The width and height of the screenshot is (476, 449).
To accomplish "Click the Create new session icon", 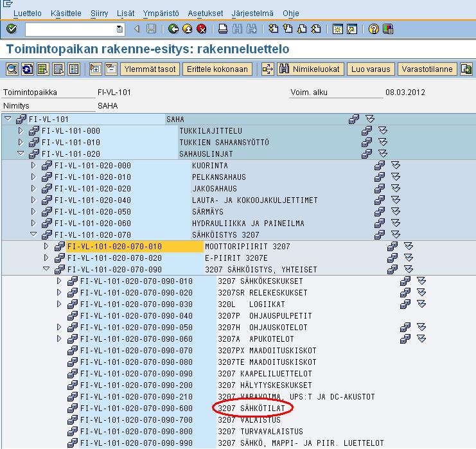I will pos(338,29).
